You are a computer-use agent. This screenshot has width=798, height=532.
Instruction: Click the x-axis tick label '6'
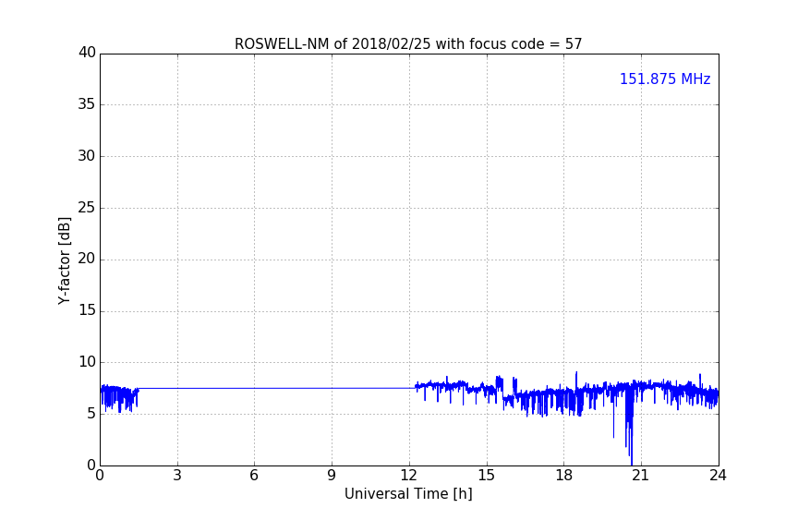(x=254, y=476)
